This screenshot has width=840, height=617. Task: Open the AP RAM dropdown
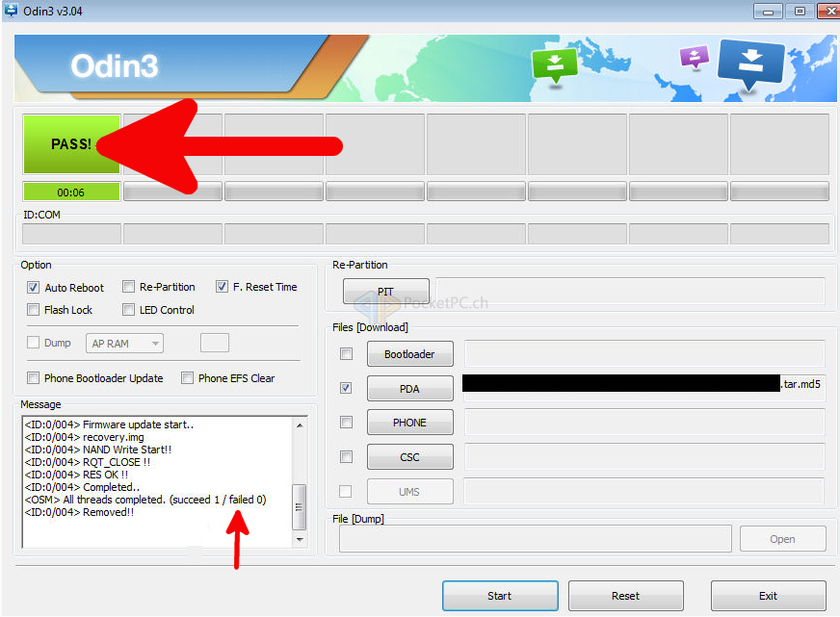pos(124,344)
